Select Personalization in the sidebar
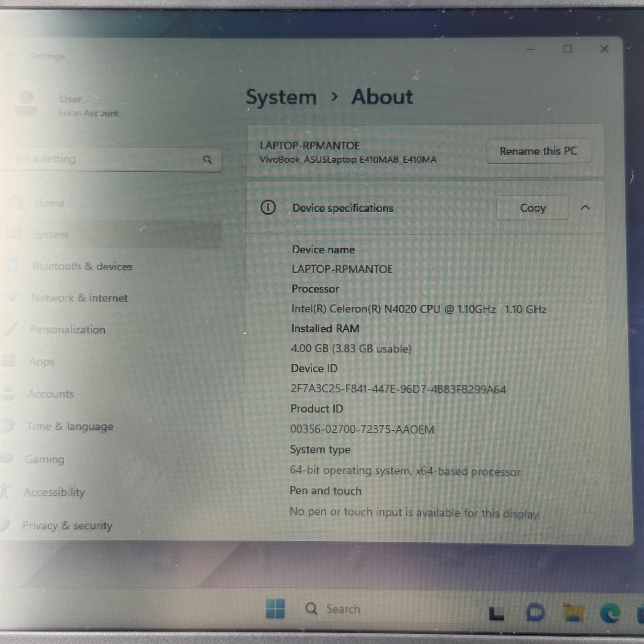Image resolution: width=644 pixels, height=644 pixels. [68, 330]
